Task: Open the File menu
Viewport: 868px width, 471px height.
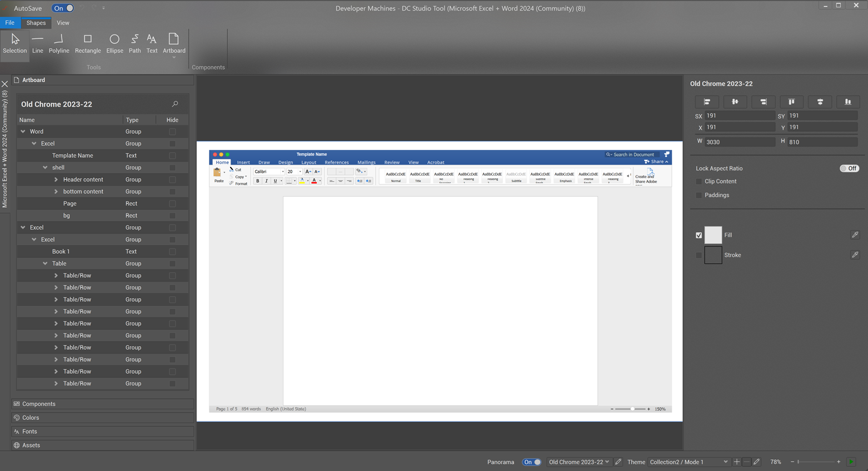Action: (10, 23)
